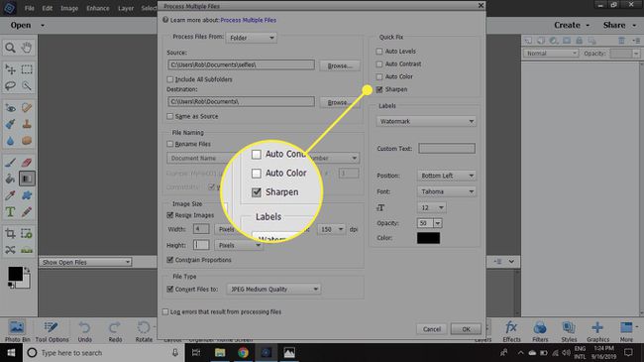Image resolution: width=644 pixels, height=362 pixels.
Task: Open the Create menu
Action: pos(572,25)
